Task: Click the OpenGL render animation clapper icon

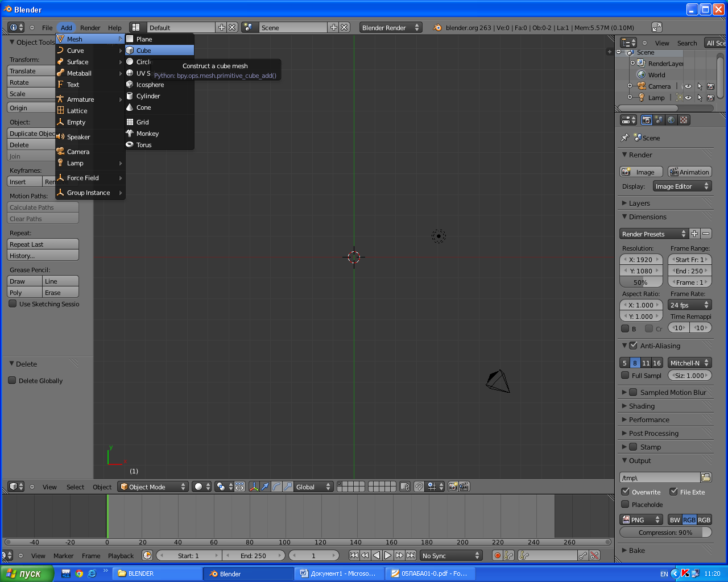Action: pos(465,487)
